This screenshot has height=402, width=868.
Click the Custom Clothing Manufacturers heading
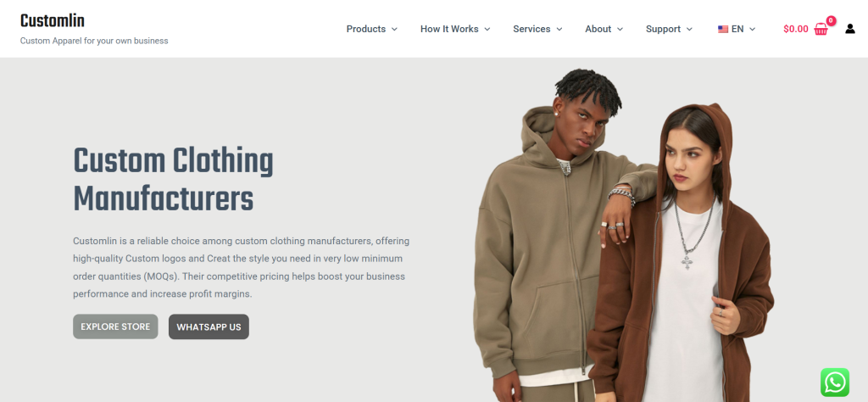173,180
